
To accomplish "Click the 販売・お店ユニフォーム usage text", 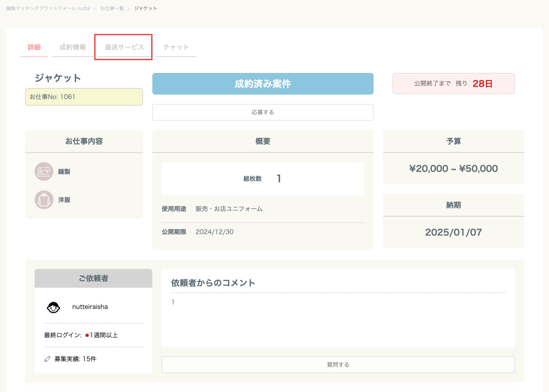I will pos(229,209).
